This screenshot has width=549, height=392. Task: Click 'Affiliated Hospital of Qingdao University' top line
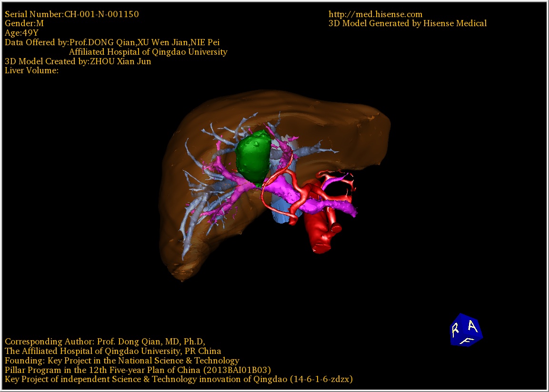(x=148, y=52)
